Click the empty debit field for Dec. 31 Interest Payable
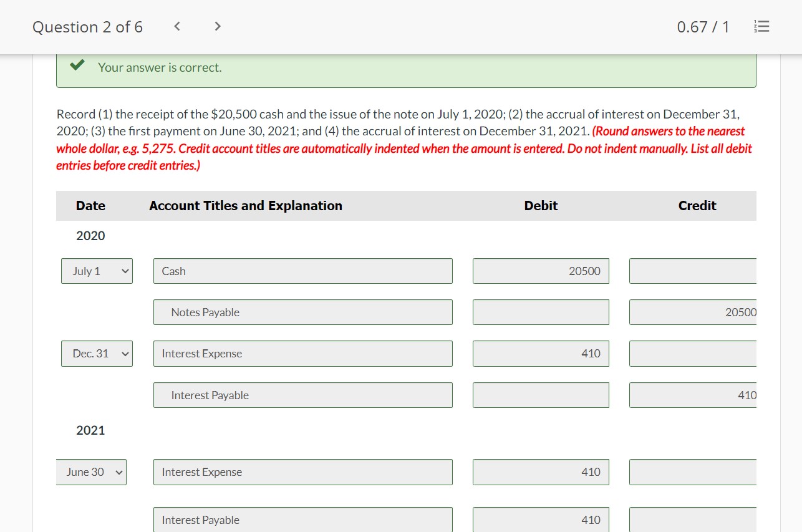The height and width of the screenshot is (532, 802). tap(541, 395)
